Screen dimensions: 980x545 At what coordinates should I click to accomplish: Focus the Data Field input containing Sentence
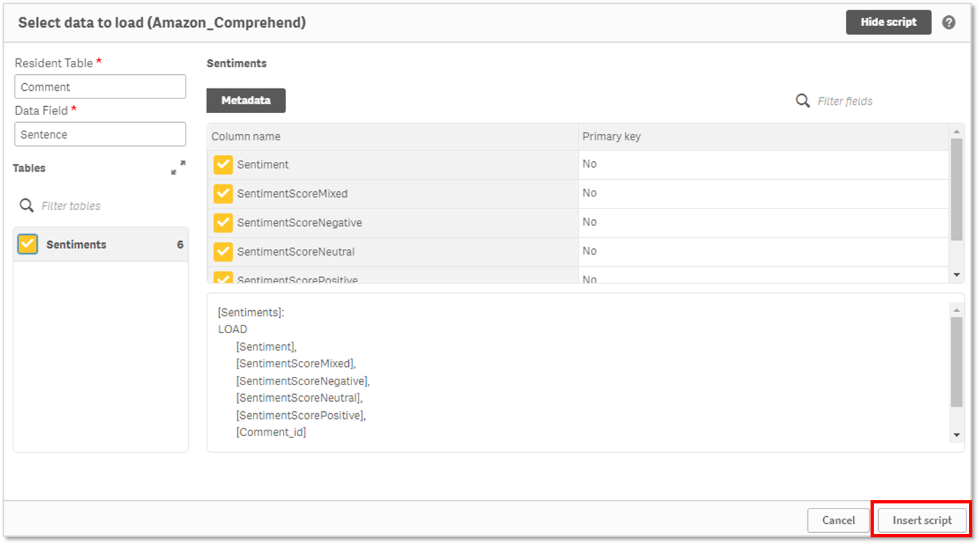(x=100, y=134)
